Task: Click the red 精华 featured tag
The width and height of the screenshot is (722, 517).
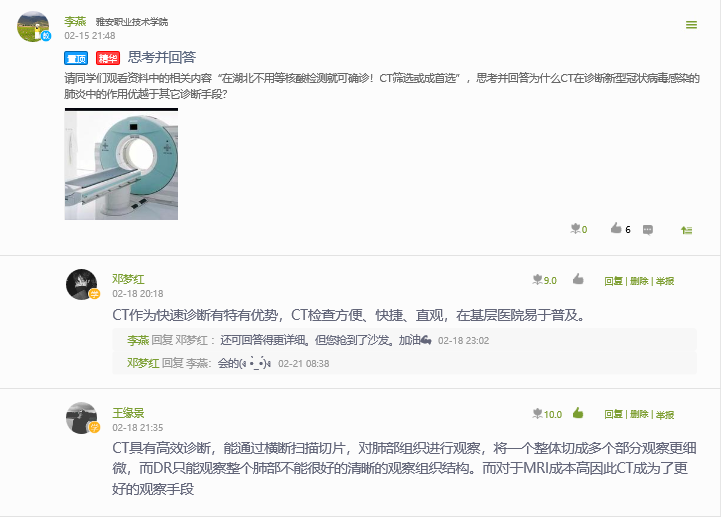Action: [x=108, y=58]
